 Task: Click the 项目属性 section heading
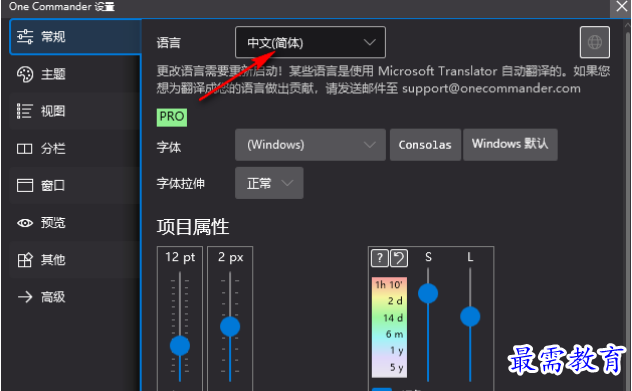[193, 227]
